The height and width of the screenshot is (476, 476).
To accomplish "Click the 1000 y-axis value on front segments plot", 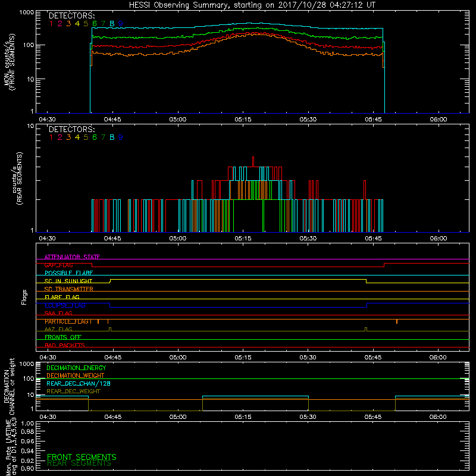I will pos(27,12).
